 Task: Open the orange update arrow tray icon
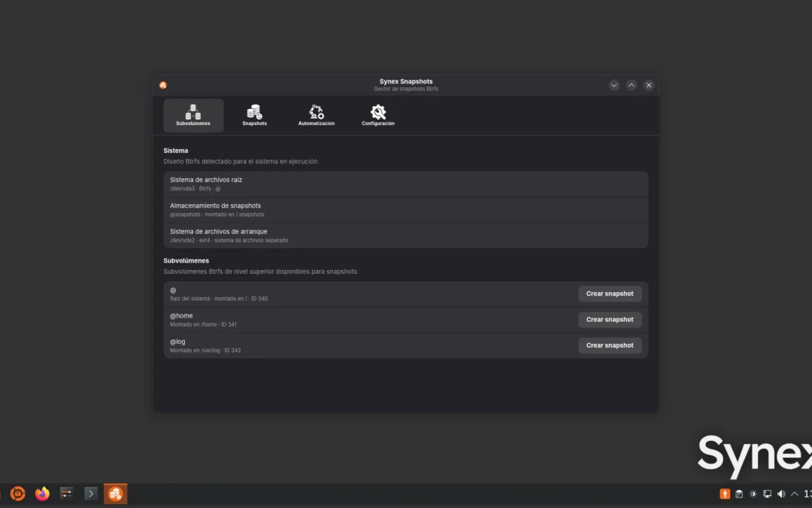[x=725, y=494]
